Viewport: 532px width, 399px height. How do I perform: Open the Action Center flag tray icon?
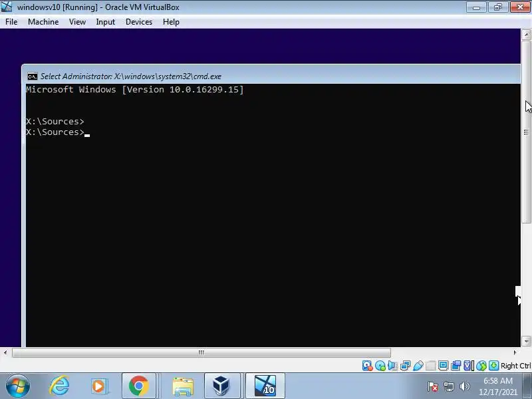433,386
